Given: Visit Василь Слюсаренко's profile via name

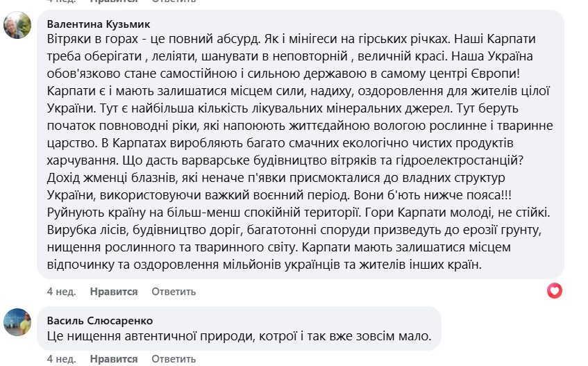Looking at the screenshot, I should tap(100, 321).
